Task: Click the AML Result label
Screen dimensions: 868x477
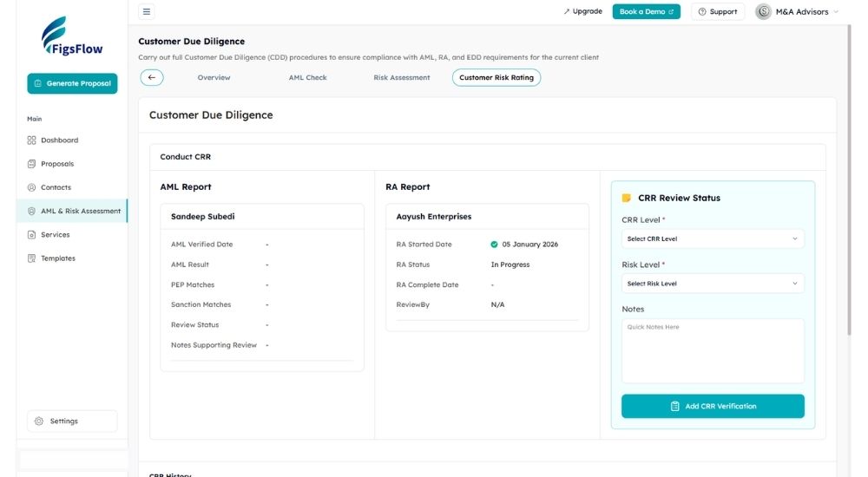Action: click(x=189, y=265)
